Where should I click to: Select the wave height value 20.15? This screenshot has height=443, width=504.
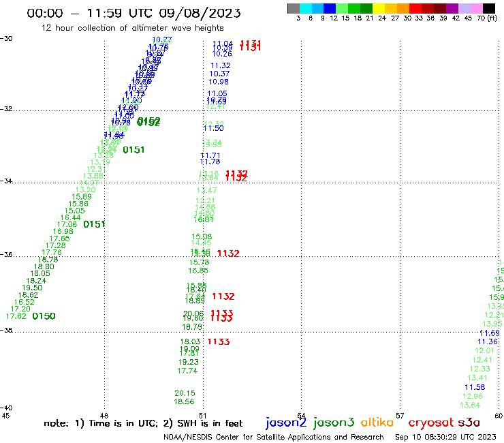[x=185, y=393]
